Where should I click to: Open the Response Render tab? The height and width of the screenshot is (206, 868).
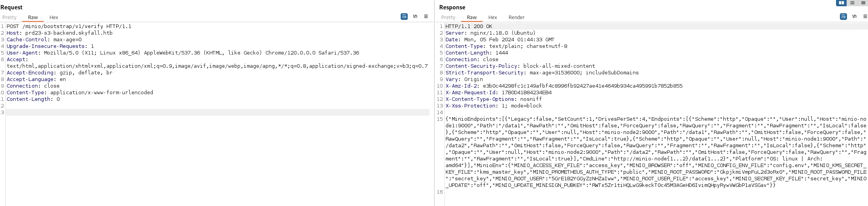(x=516, y=18)
